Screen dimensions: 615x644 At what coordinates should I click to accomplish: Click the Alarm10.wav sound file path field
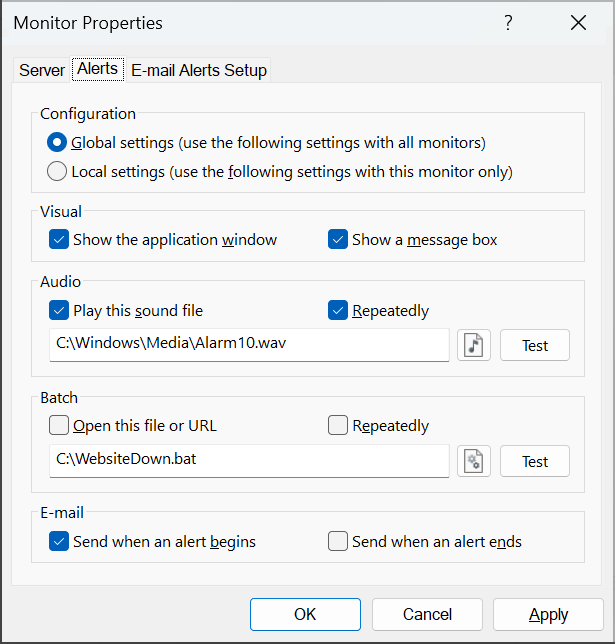click(249, 345)
